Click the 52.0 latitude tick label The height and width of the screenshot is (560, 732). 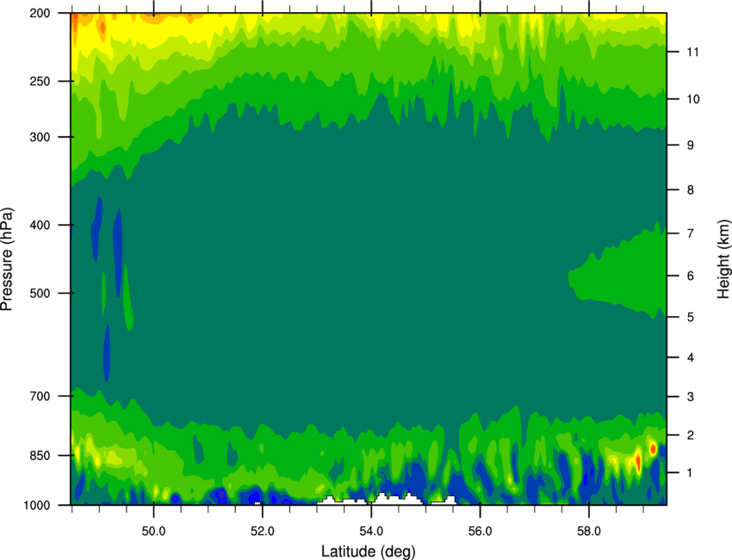point(263,532)
